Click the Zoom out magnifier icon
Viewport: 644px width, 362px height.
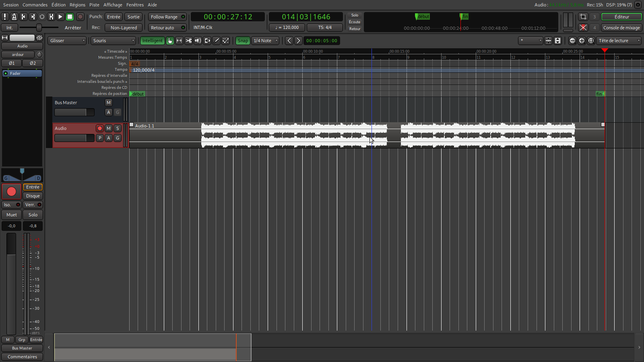pyautogui.click(x=572, y=41)
